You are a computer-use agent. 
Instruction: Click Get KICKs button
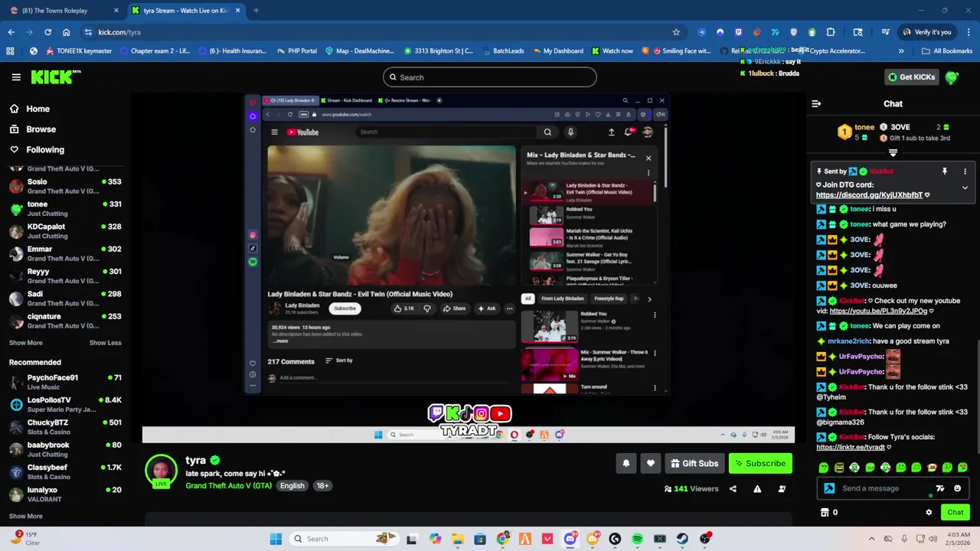910,77
